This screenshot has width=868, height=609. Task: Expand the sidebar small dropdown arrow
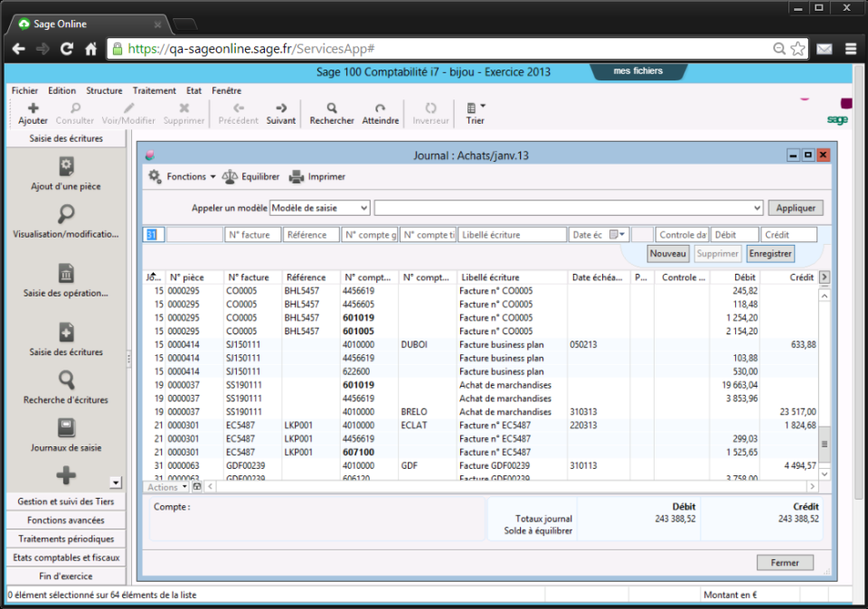pos(116,483)
